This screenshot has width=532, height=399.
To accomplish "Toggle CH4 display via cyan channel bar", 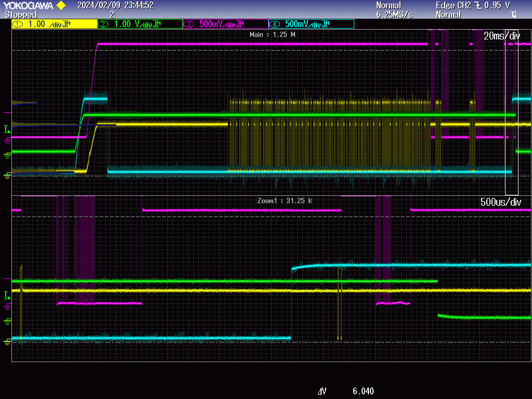I will 312,23.
